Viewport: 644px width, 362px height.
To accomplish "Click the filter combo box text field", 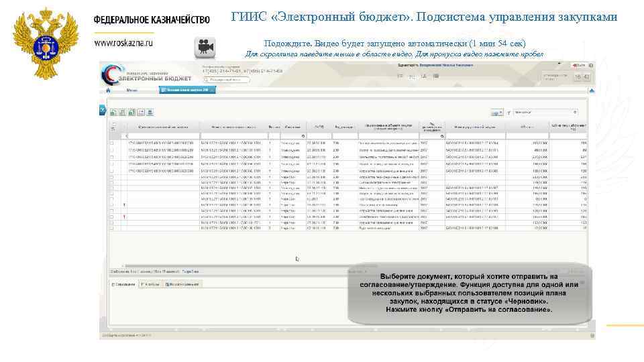I will 542,112.
